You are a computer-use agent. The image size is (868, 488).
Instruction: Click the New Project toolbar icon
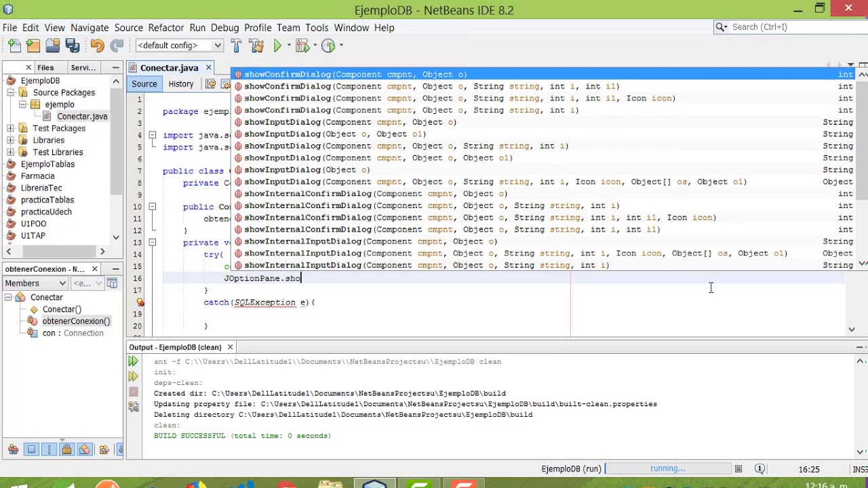(x=33, y=45)
